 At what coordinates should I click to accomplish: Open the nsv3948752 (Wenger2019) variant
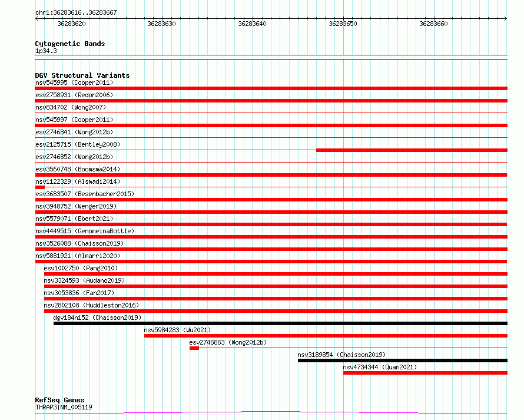pyautogui.click(x=76, y=206)
